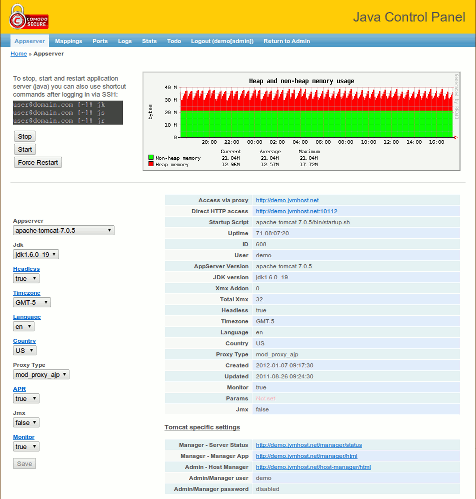The width and height of the screenshot is (476, 499).
Task: Click the Startup Script path value
Action: pyautogui.click(x=303, y=222)
